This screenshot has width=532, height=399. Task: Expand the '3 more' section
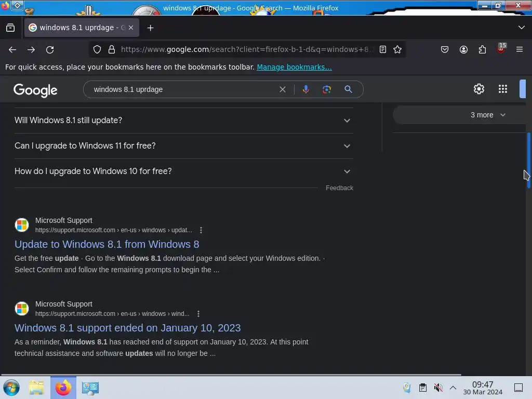(x=459, y=115)
